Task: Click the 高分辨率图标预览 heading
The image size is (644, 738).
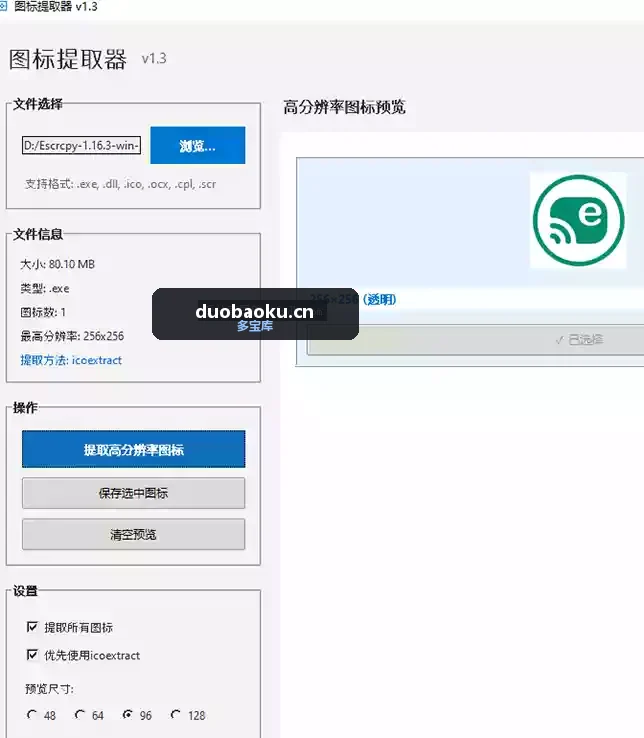Action: click(344, 107)
